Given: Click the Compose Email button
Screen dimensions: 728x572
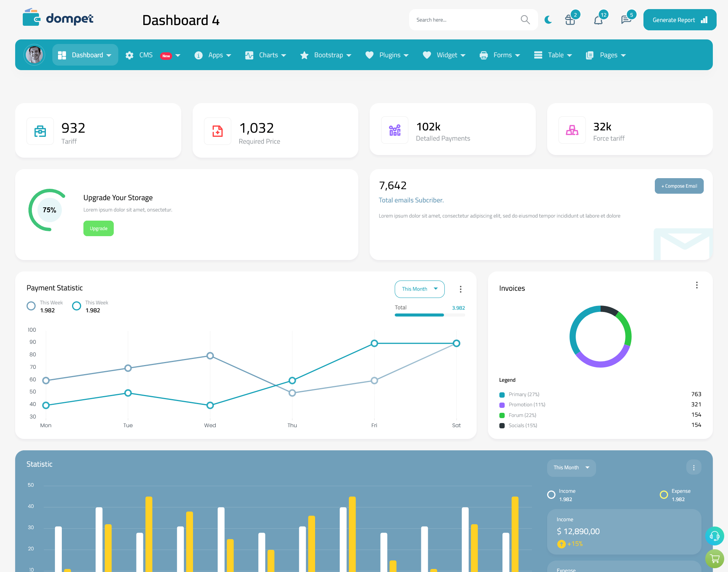Looking at the screenshot, I should [x=678, y=185].
